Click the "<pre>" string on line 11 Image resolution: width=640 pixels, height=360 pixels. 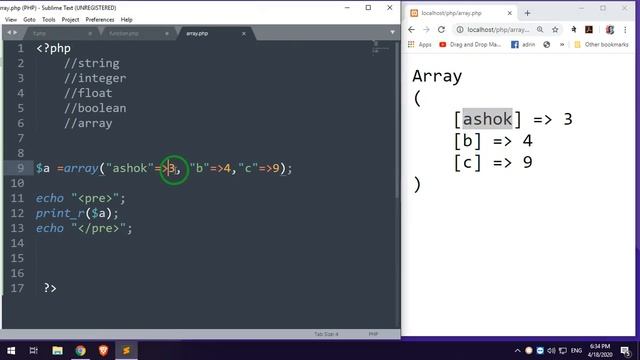point(95,198)
